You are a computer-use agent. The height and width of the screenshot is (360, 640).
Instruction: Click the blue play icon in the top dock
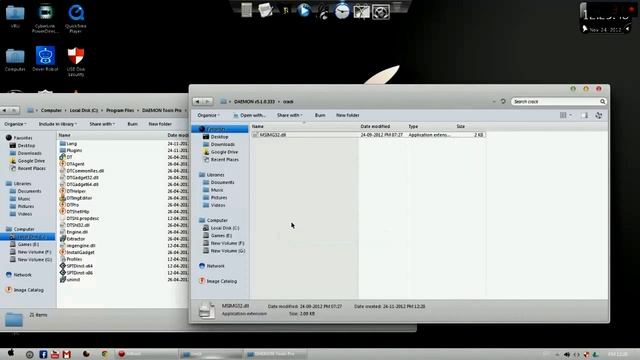[x=303, y=10]
